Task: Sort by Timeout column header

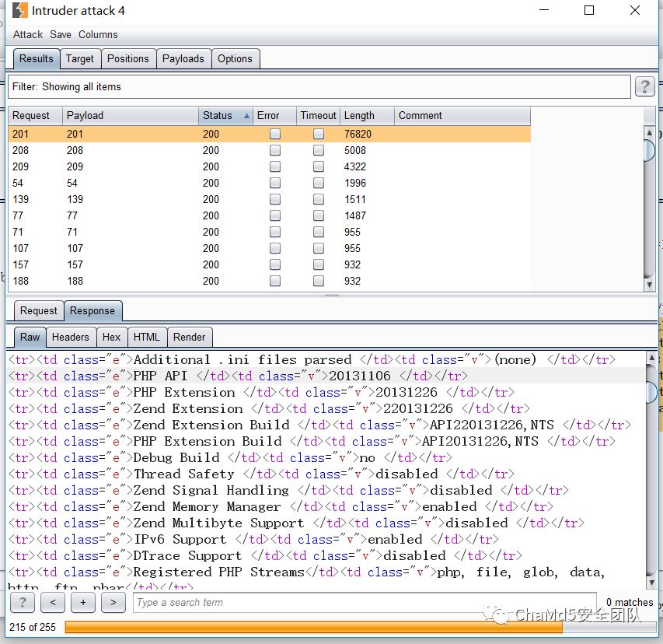Action: 318,116
